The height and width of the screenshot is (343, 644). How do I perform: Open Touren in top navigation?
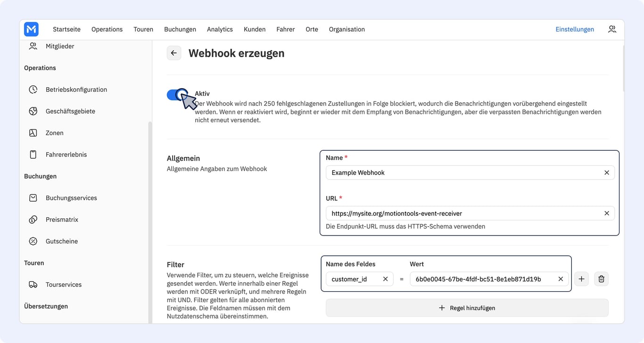click(143, 29)
